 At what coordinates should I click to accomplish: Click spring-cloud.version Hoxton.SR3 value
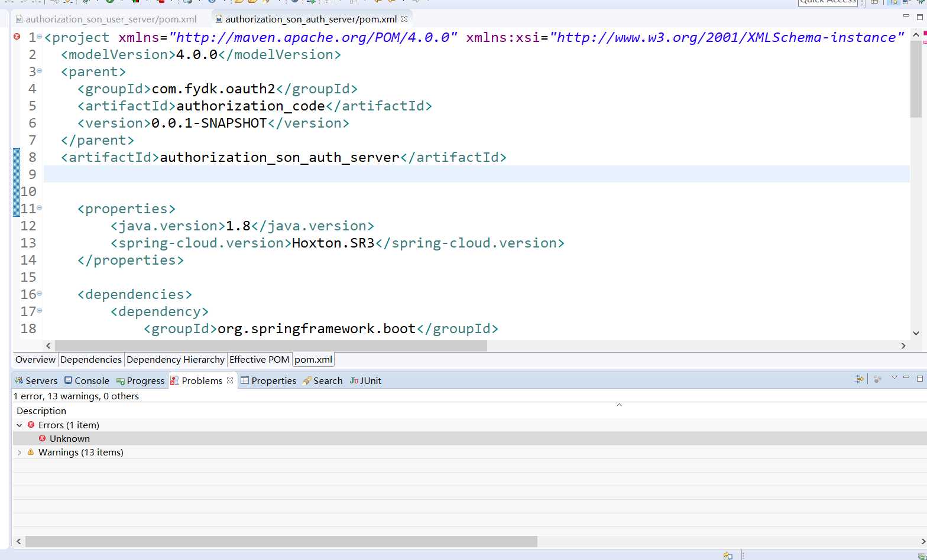tap(333, 243)
